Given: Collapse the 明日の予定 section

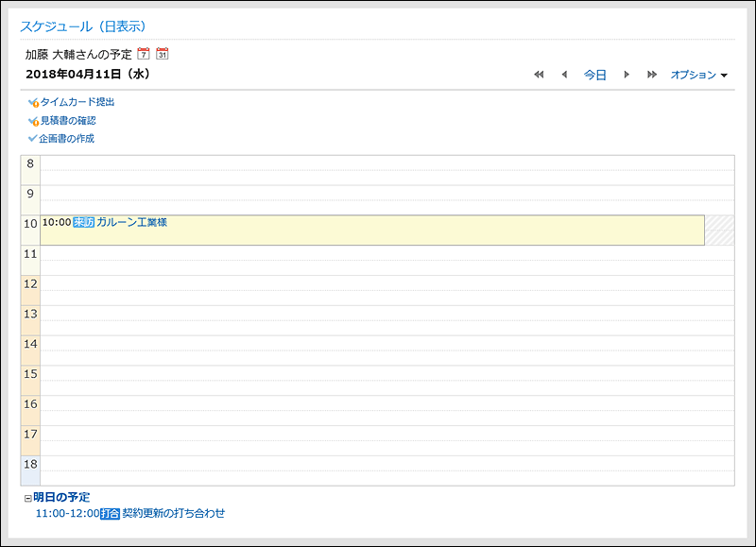Looking at the screenshot, I should pos(28,498).
